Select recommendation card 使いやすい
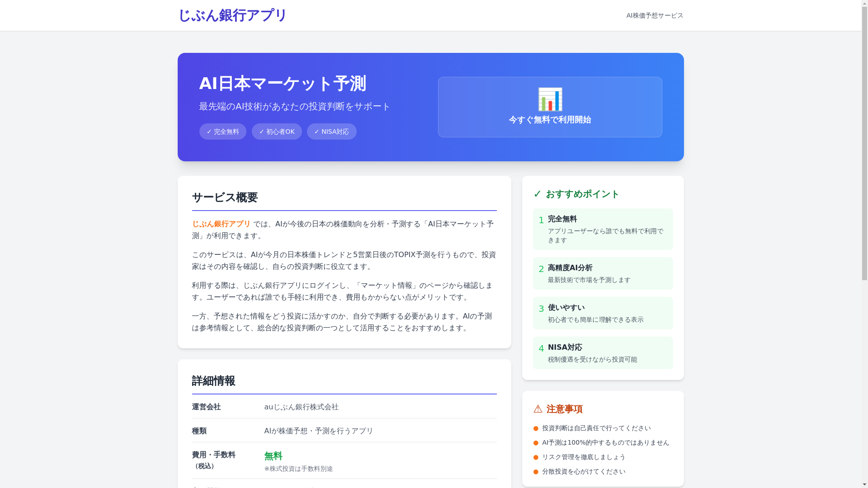 pyautogui.click(x=603, y=313)
